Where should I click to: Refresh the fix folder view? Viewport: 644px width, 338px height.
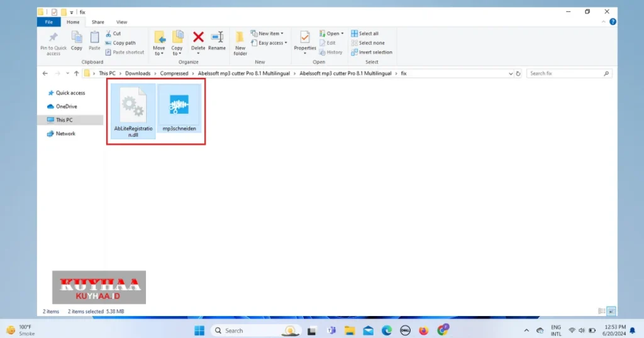point(518,74)
